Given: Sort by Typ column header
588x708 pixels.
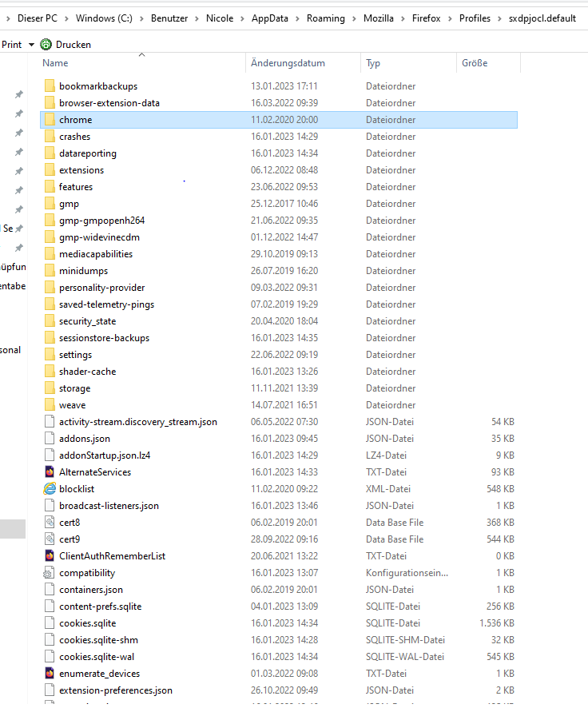Looking at the screenshot, I should [x=373, y=63].
